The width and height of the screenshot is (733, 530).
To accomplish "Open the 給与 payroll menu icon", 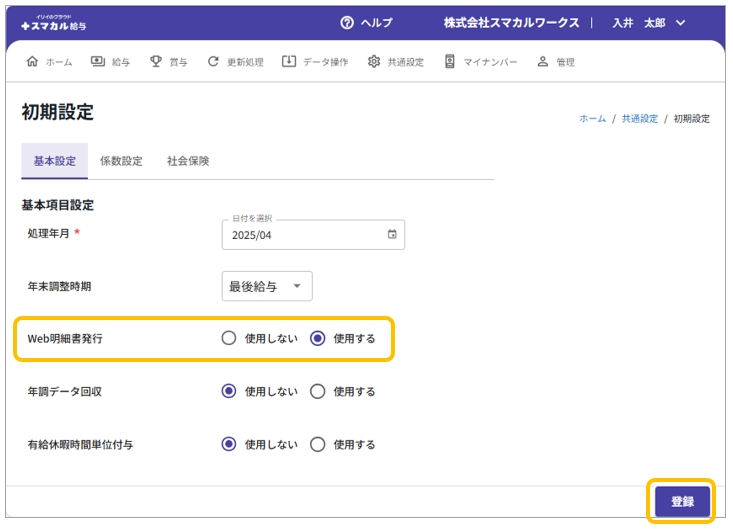I will 98,62.
